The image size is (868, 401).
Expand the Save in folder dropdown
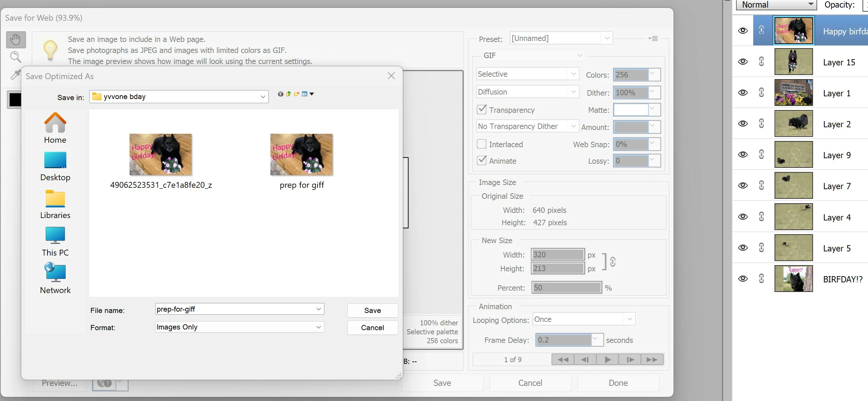263,97
